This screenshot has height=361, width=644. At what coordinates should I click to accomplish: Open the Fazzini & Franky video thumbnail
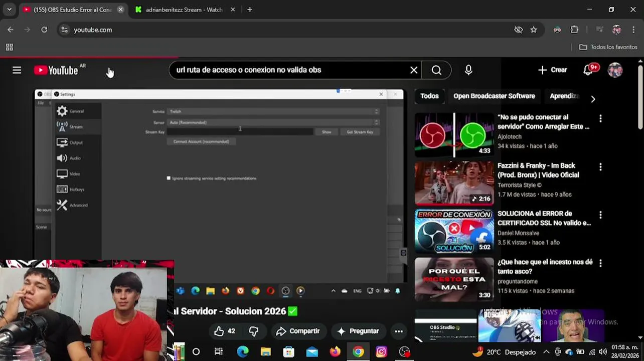point(454,184)
